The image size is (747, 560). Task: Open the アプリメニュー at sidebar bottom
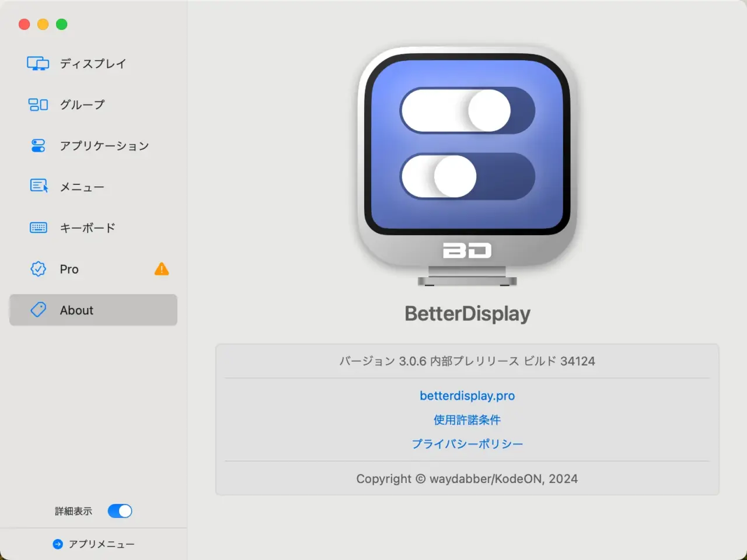[93, 544]
